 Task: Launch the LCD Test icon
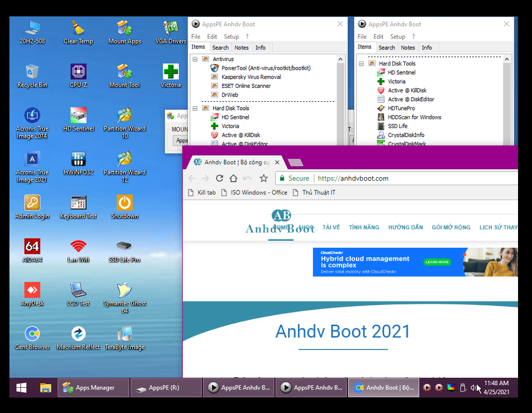[79, 294]
